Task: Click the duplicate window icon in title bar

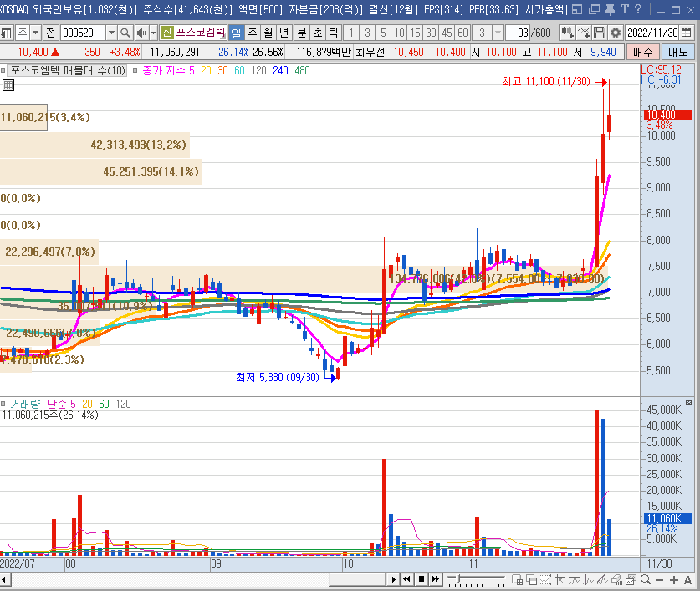Action: coord(594,9)
